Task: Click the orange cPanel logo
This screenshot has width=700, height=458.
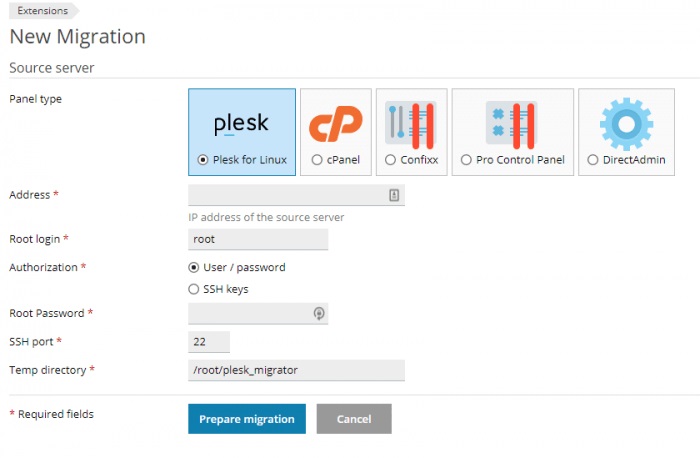Action: 336,124
